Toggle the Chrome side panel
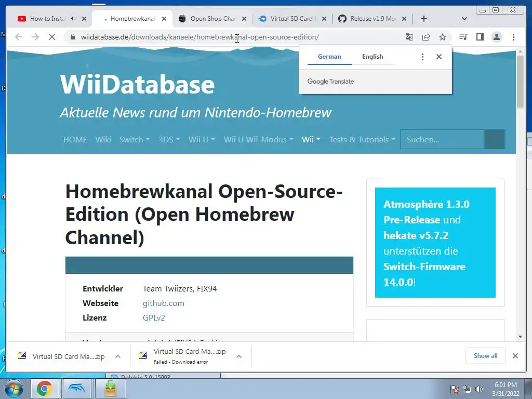The height and width of the screenshot is (399, 532). pos(480,37)
